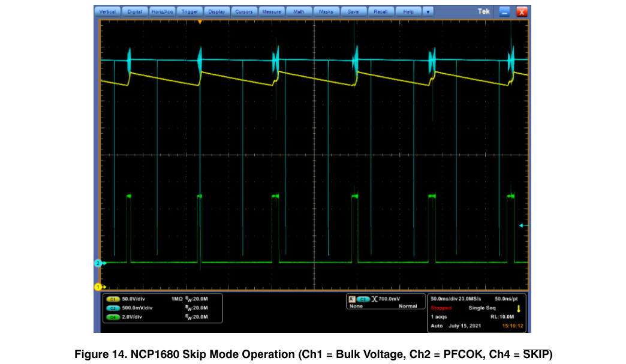
Task: Open the Help menu
Action: (408, 11)
